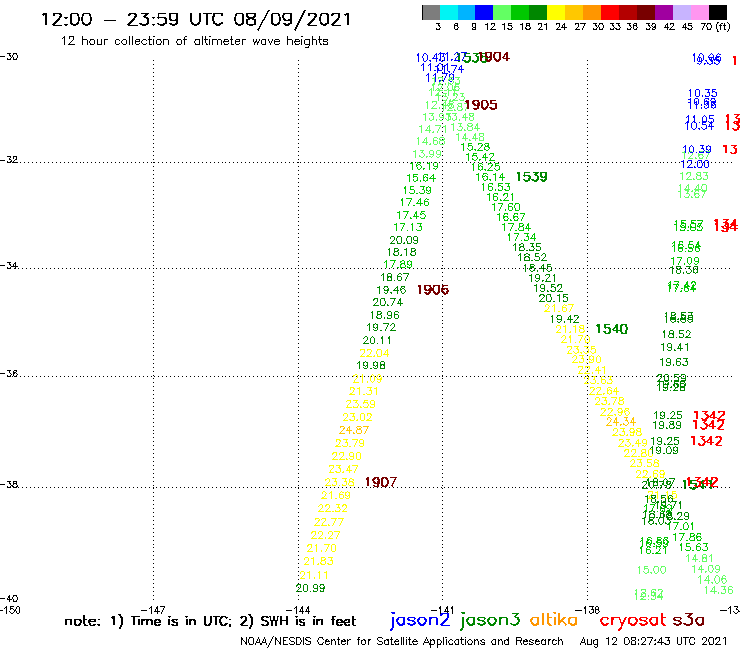Click the pink swatch near the 70 label

pos(699,12)
